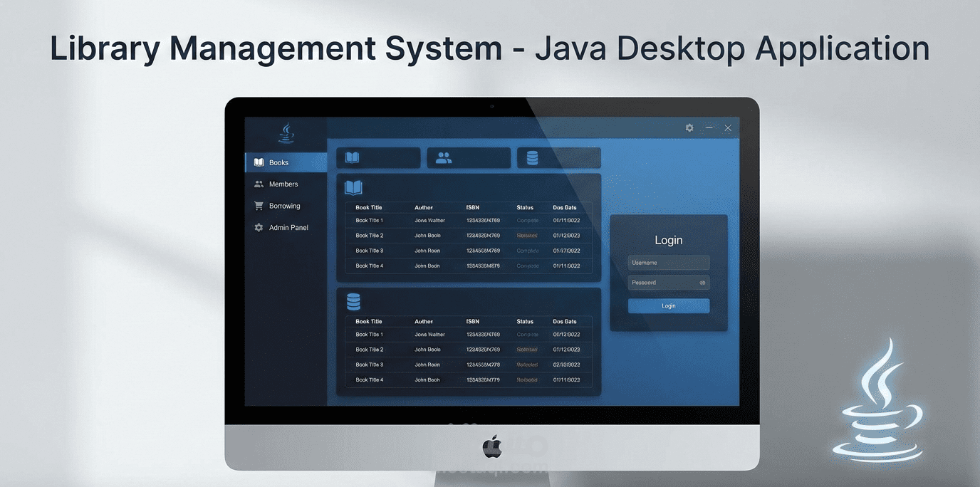Open Admin Panel using the gear icon
The height and width of the screenshot is (487, 980).
[258, 227]
